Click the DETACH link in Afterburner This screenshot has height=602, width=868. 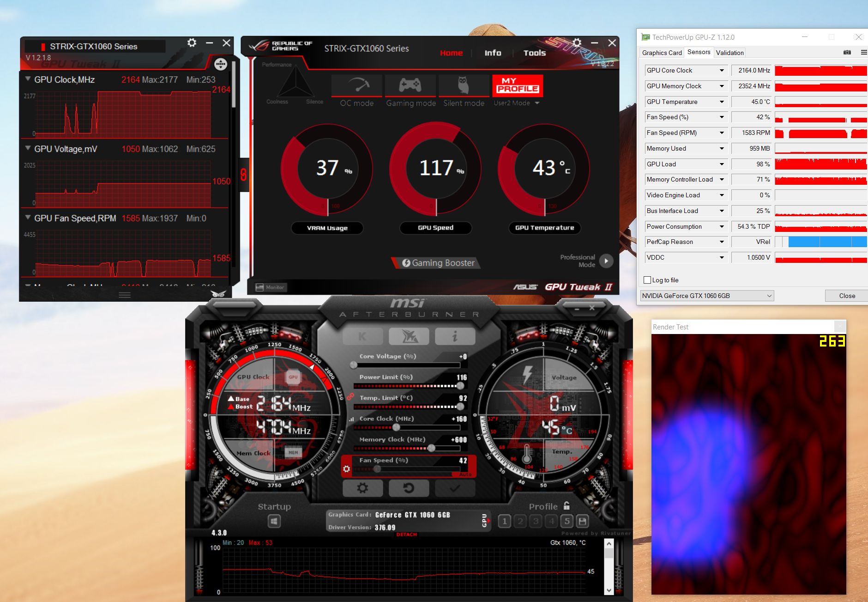click(x=407, y=535)
